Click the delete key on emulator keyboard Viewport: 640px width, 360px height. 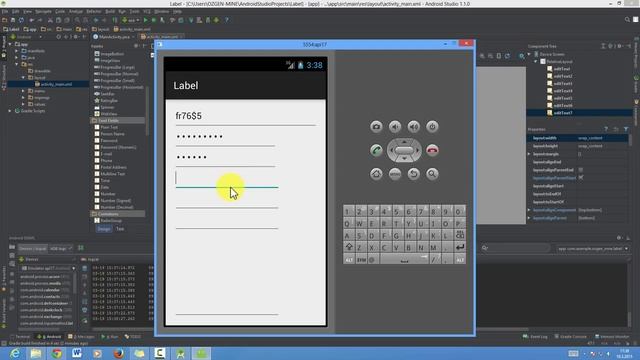pos(460,236)
